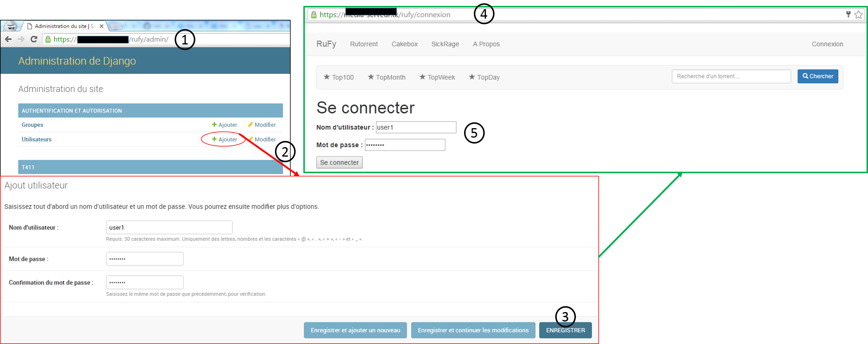Viewport: 868px width, 344px height.
Task: Click the admin URL address bar
Action: (x=166, y=39)
